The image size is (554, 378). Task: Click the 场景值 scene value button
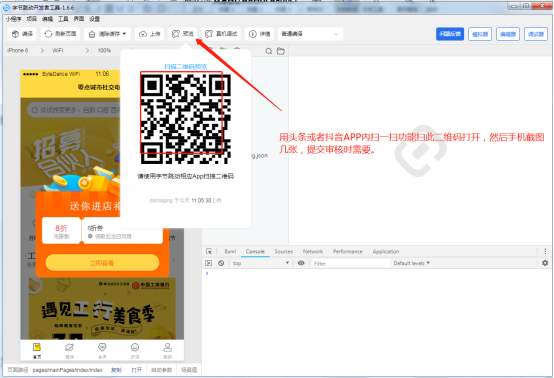coord(189,370)
